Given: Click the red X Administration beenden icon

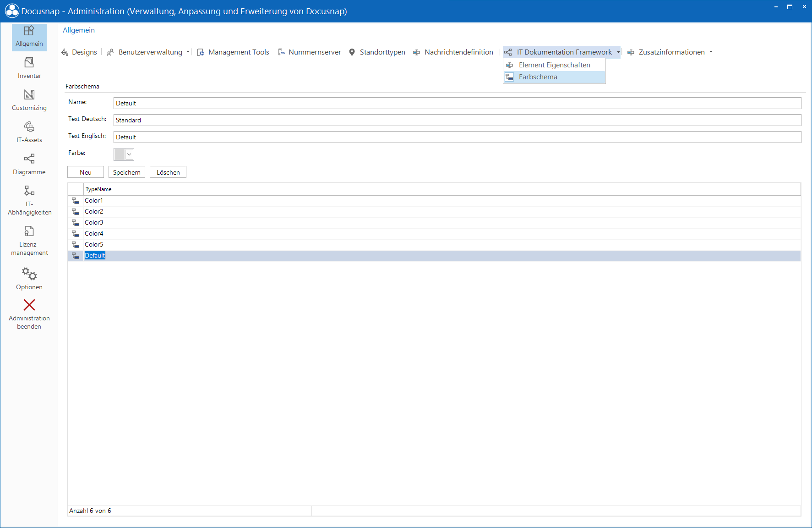Looking at the screenshot, I should (29, 305).
